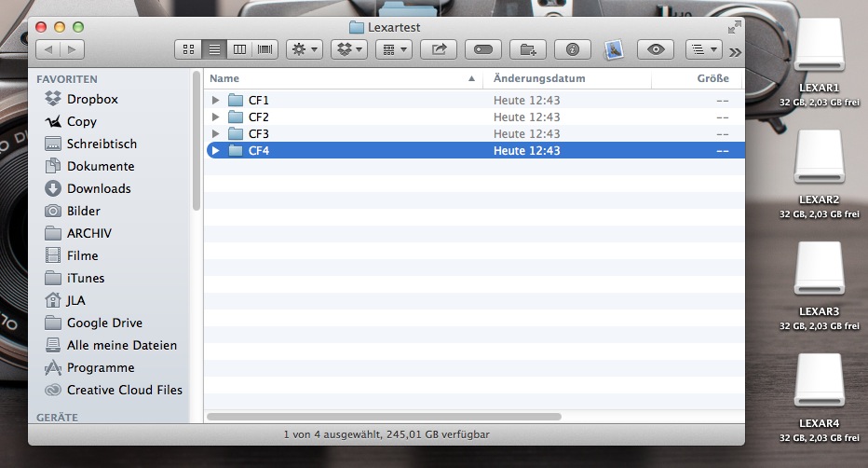Switch to Cover Flow view
Screen dimensions: 868x468
(264, 49)
